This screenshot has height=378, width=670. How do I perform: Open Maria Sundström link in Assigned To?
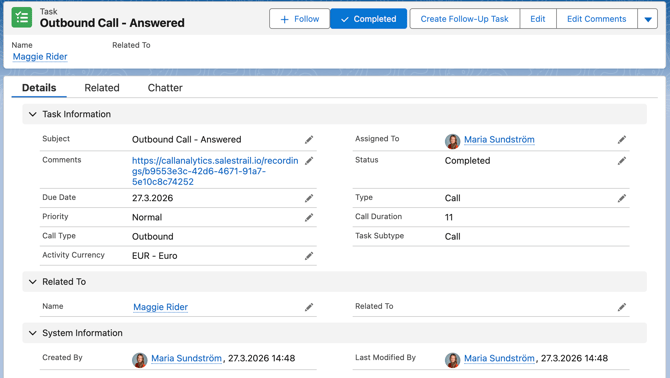click(x=499, y=140)
